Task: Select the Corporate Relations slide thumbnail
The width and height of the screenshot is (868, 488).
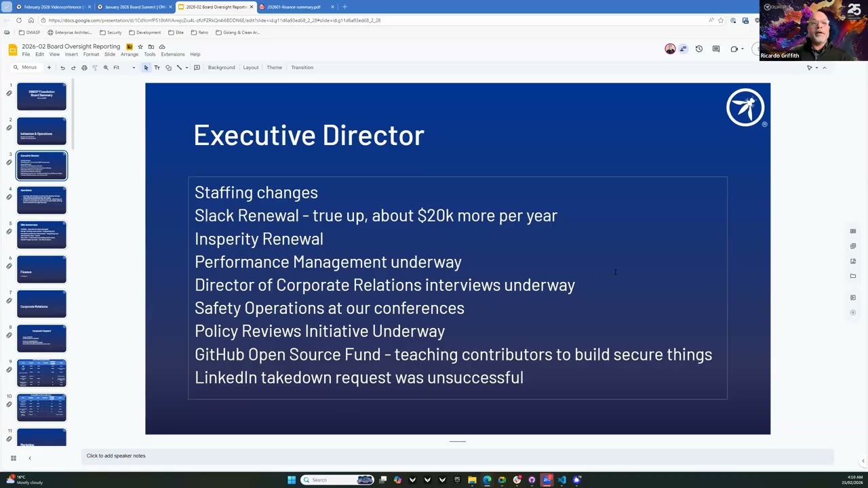Action: click(x=42, y=304)
